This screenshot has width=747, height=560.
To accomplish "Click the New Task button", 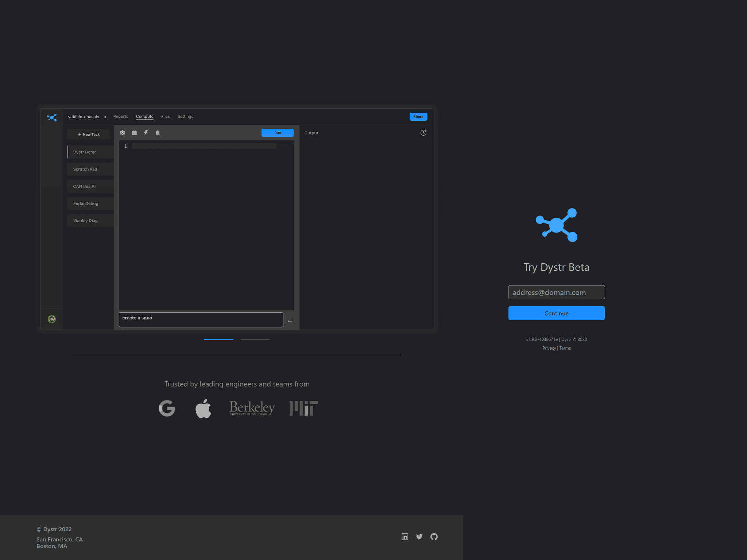I will [x=89, y=134].
